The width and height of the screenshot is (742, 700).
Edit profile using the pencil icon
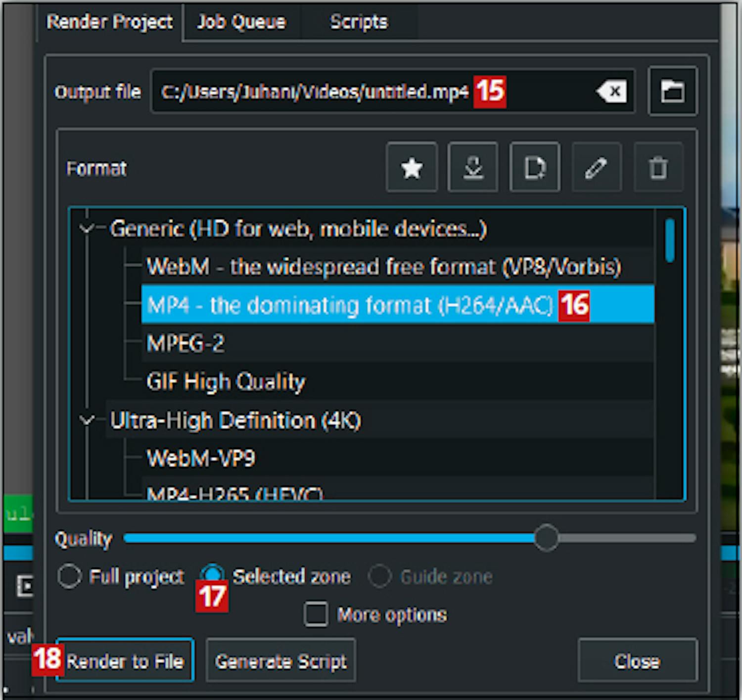(596, 168)
